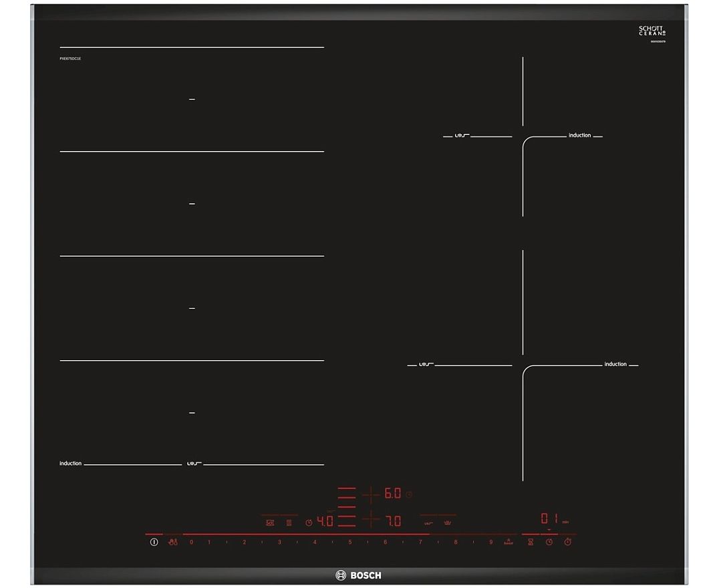Image resolution: width=719 pixels, height=588 pixels.
Task: Tap power level 9 on the scale
Action: 490,542
